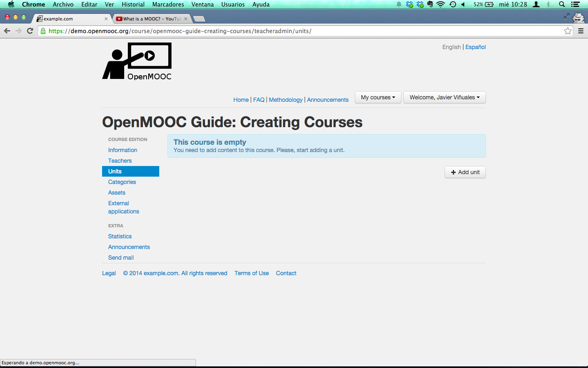Viewport: 588px width, 368px height.
Task: Click the OpenMOOC logo
Action: coord(137,61)
